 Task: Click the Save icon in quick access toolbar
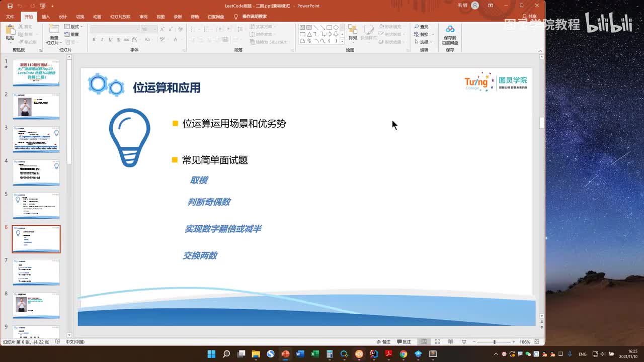click(10, 6)
